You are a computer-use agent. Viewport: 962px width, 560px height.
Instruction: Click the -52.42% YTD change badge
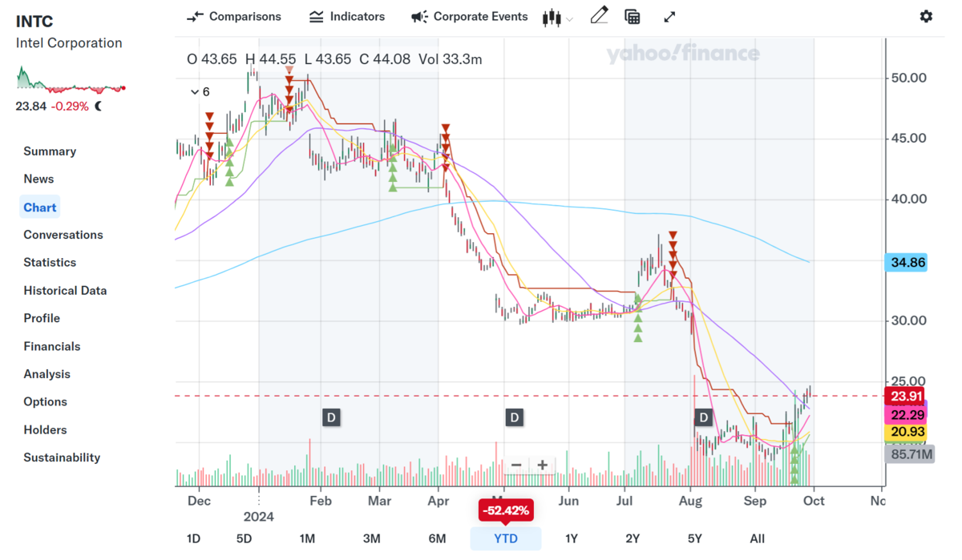[x=505, y=510]
